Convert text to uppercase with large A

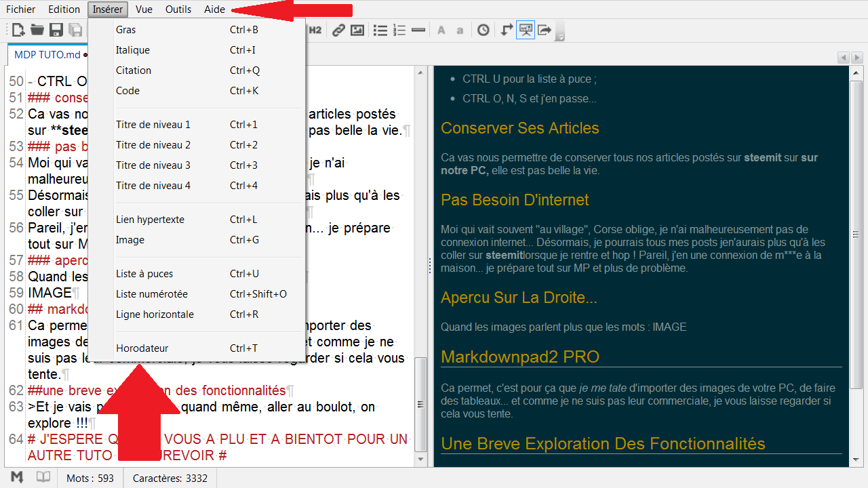[x=441, y=30]
